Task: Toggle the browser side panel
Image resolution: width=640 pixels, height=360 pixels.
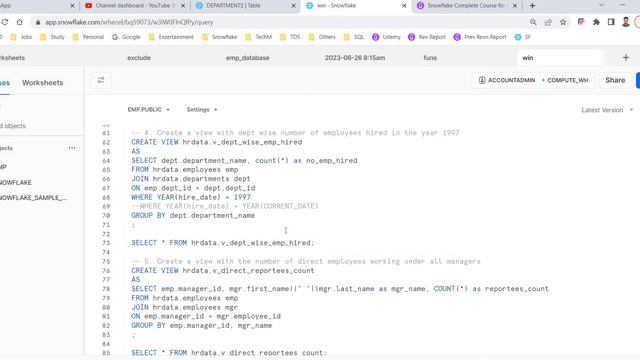Action: pos(611,22)
